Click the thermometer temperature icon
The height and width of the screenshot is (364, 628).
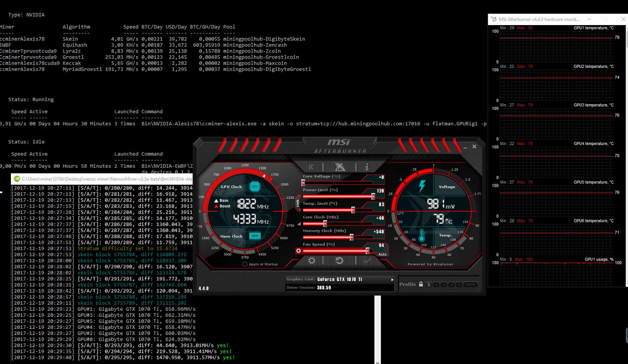pyautogui.click(x=422, y=235)
